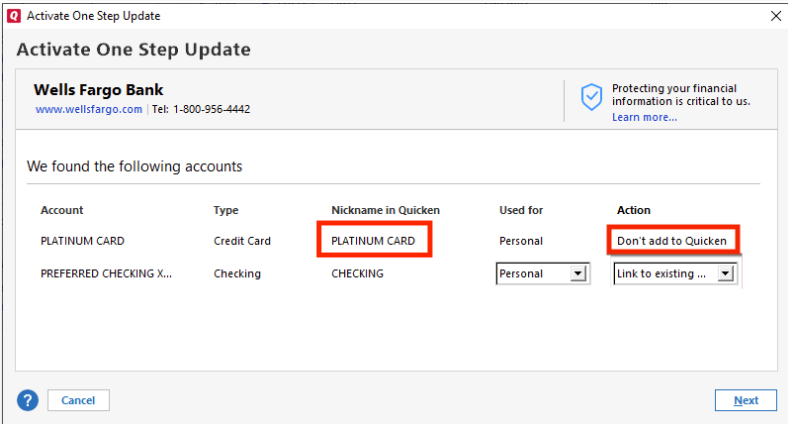Close the Activate One Step Update dialog
Viewport: 788px width, 424px height.
pyautogui.click(x=776, y=16)
